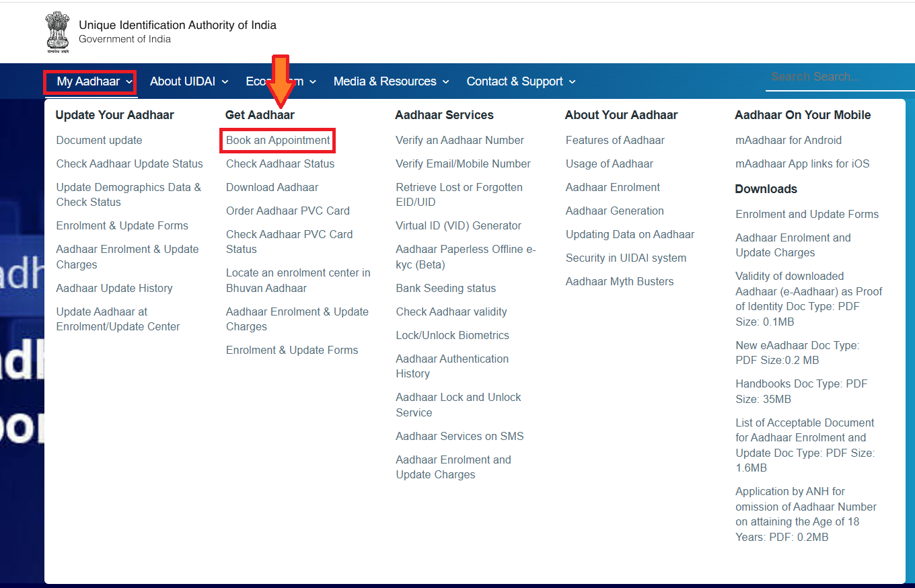
Task: Select Book an Appointment link
Action: 278,141
